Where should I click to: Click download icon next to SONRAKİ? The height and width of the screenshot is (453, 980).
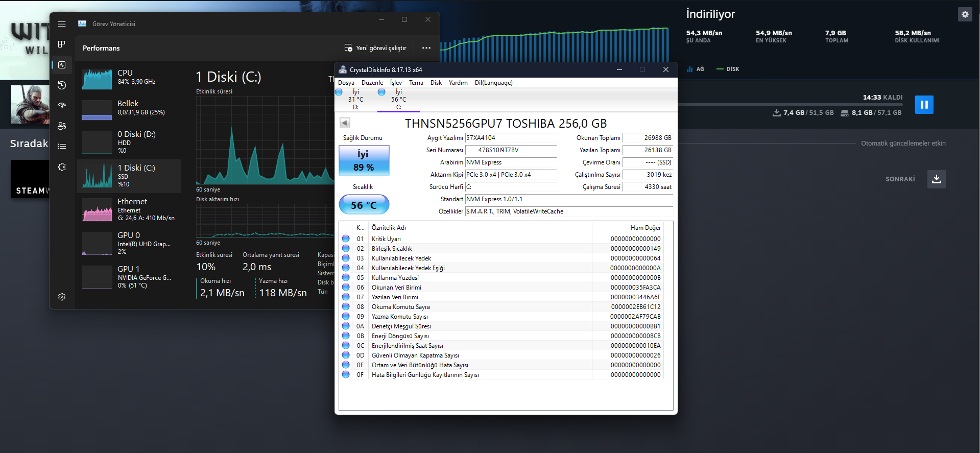936,179
